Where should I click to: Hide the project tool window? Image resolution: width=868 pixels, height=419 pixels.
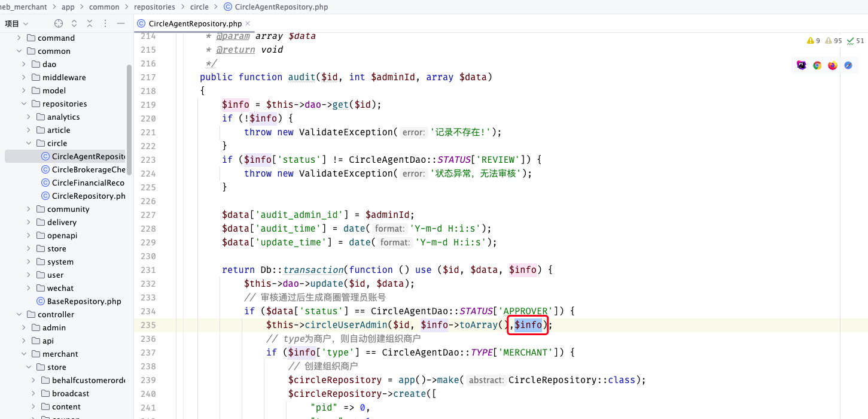point(121,23)
